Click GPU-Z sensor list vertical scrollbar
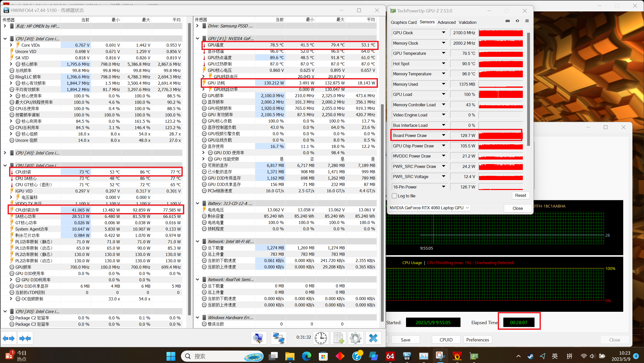Image resolution: width=644 pixels, height=363 pixels. 528,89
